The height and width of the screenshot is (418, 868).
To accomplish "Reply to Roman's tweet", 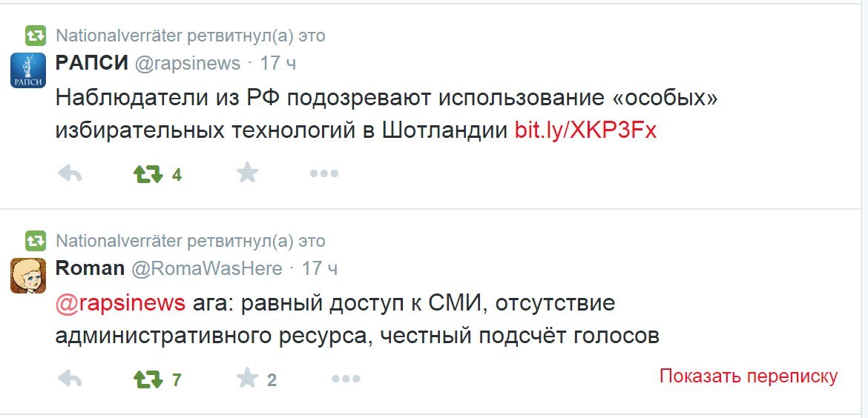I will pos(70,379).
